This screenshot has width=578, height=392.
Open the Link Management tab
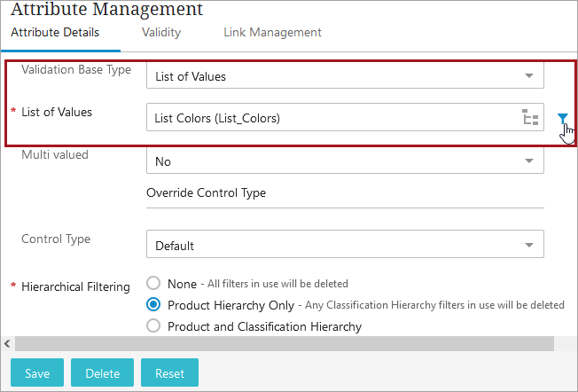tap(272, 33)
